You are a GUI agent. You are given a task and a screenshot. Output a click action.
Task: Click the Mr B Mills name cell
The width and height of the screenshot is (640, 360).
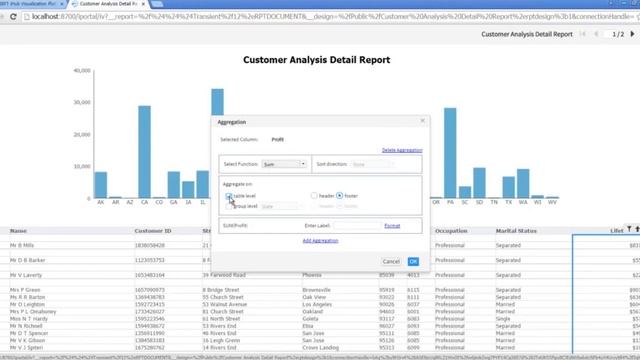point(22,246)
